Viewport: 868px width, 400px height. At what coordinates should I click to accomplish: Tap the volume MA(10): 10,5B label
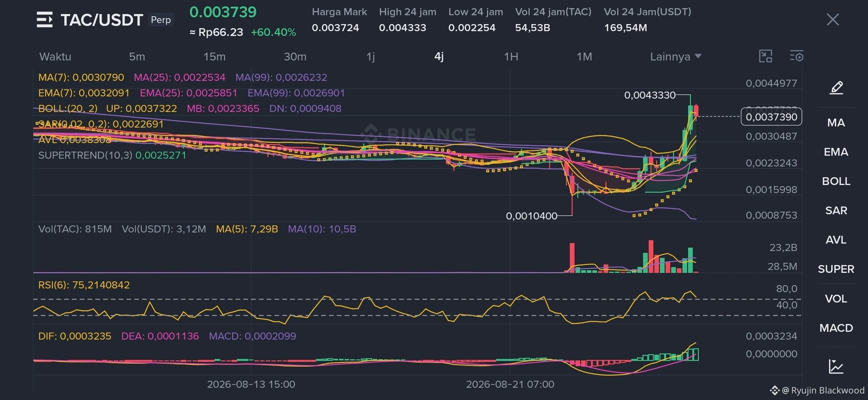coord(322,229)
